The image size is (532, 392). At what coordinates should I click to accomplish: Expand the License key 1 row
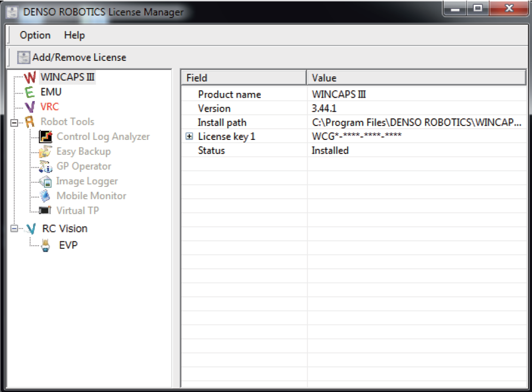click(x=189, y=136)
